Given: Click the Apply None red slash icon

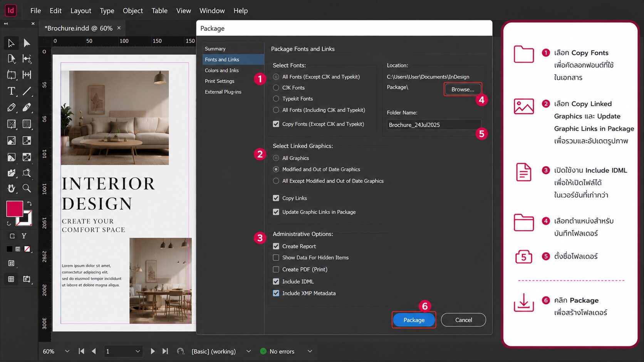Looking at the screenshot, I should pyautogui.click(x=27, y=249).
